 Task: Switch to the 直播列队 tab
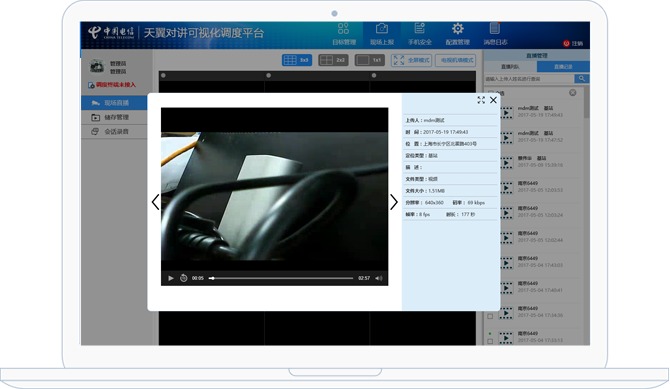510,67
